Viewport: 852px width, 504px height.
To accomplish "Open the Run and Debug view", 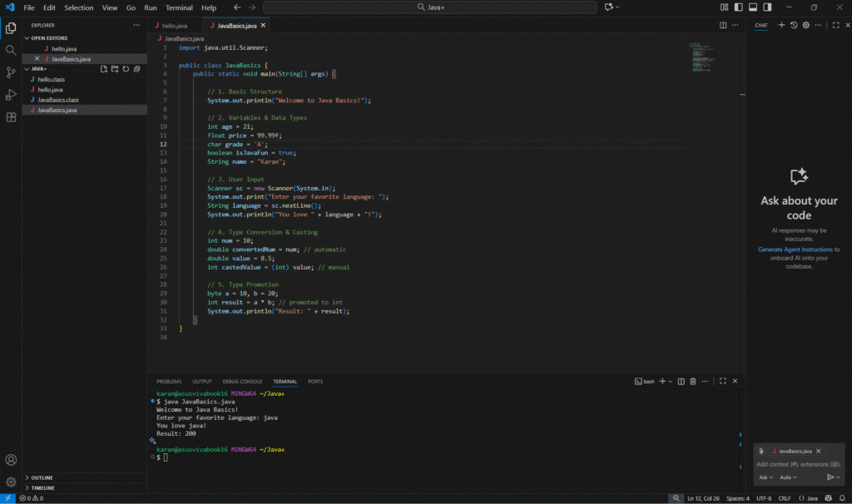I will 10,93.
